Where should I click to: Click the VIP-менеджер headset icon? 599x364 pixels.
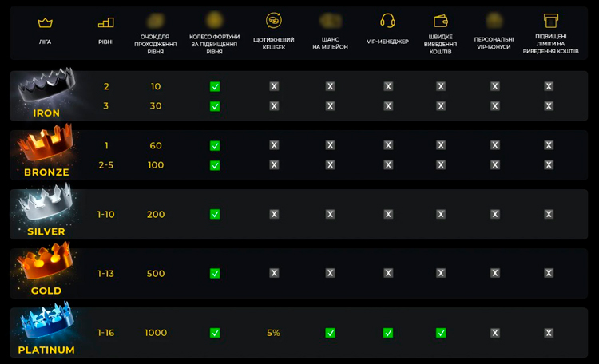388,21
